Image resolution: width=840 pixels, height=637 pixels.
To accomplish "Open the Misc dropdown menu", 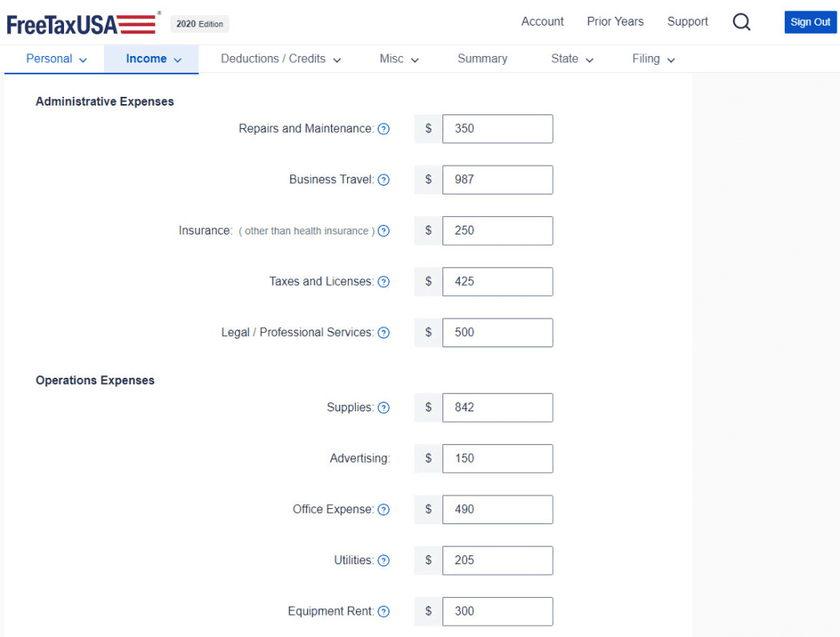I will (399, 59).
